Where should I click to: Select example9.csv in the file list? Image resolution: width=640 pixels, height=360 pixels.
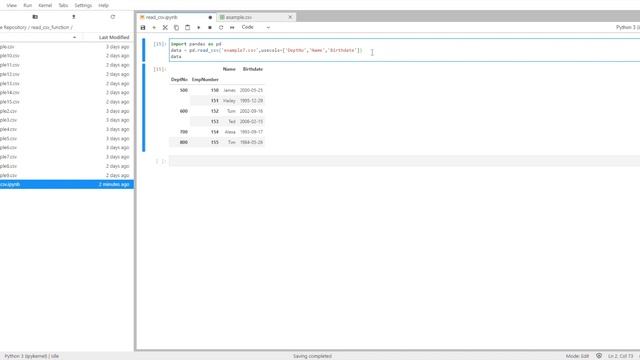pyautogui.click(x=67, y=176)
